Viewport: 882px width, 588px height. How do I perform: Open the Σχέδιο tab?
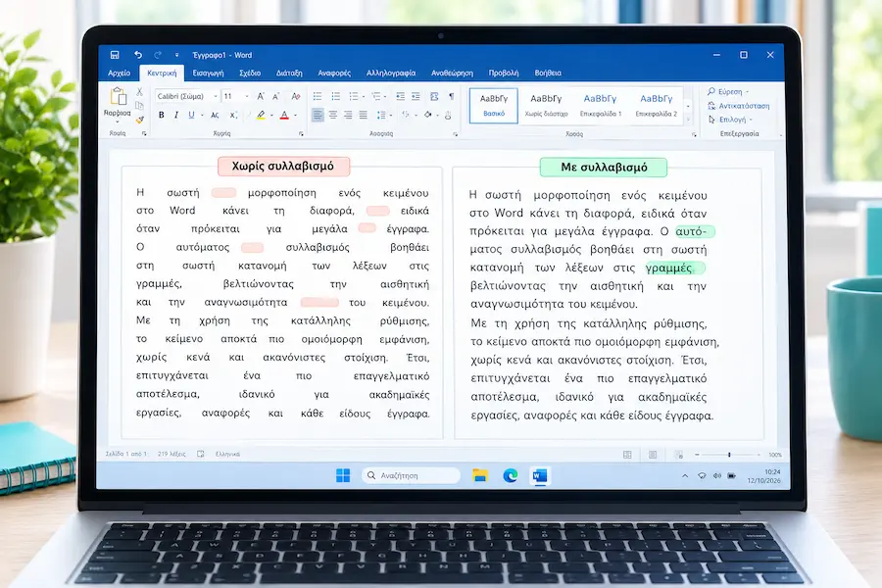click(250, 73)
